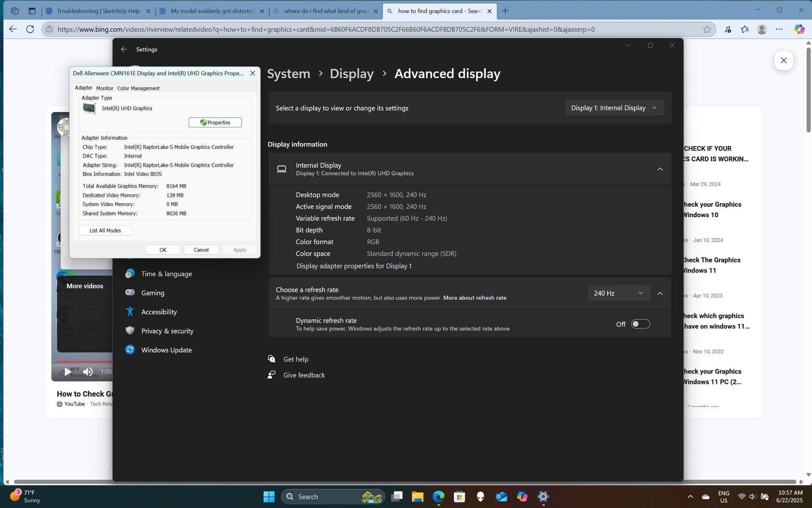Show hidden system tray icons

(x=690, y=497)
